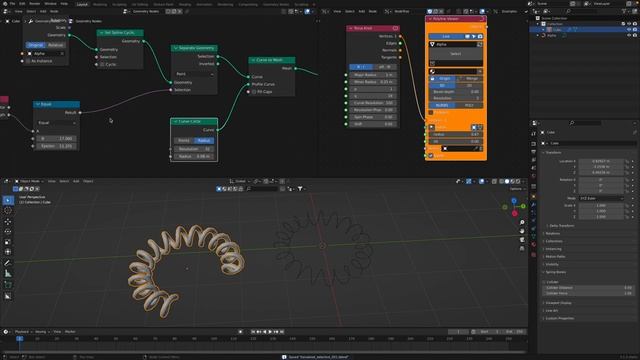
Task: Click the Collider Distance slider
Action: point(588,288)
